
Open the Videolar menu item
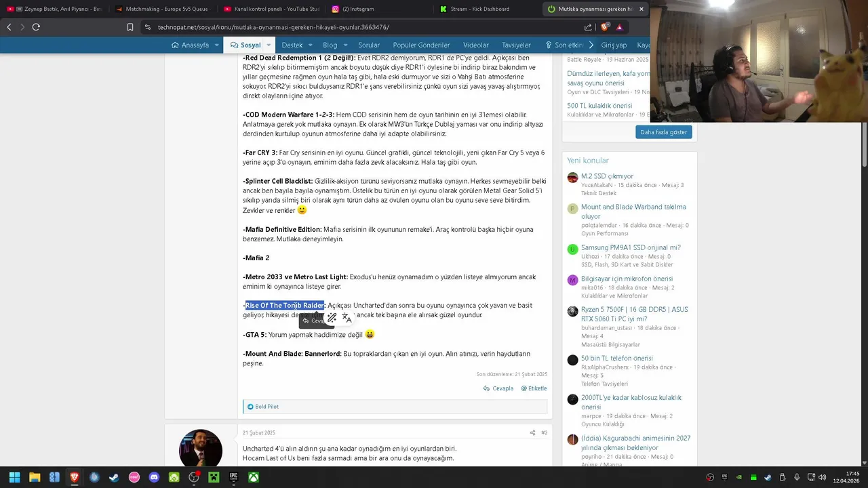click(475, 45)
